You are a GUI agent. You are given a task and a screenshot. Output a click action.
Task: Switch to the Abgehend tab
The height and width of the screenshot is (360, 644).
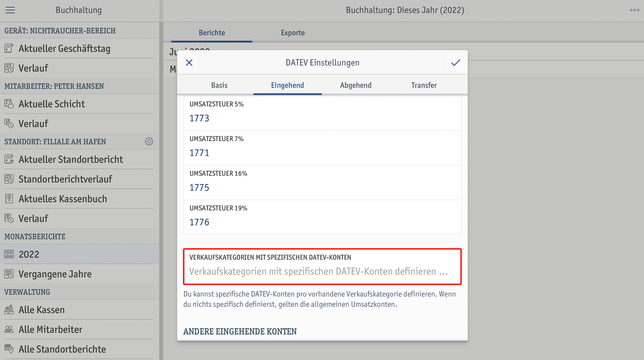tap(356, 85)
